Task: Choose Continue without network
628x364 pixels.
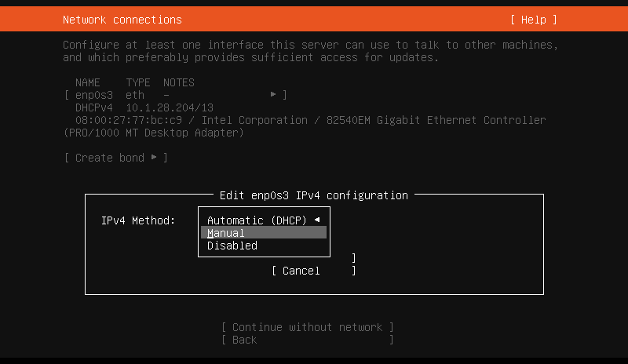Action: (307, 327)
